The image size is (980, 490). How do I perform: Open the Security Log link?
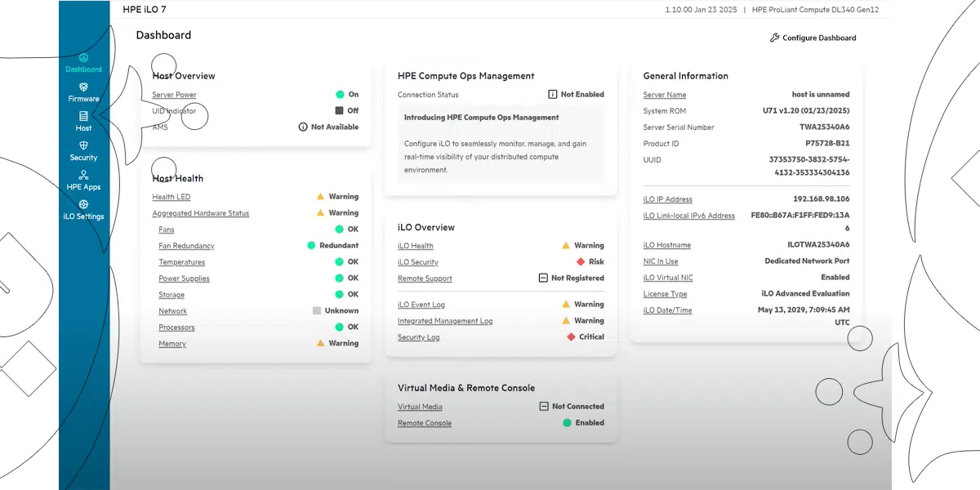coord(418,337)
